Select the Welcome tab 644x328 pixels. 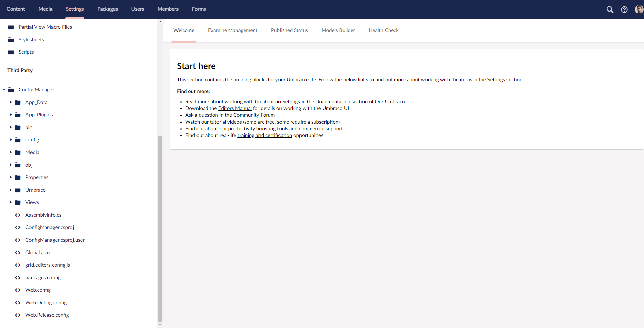click(x=184, y=30)
